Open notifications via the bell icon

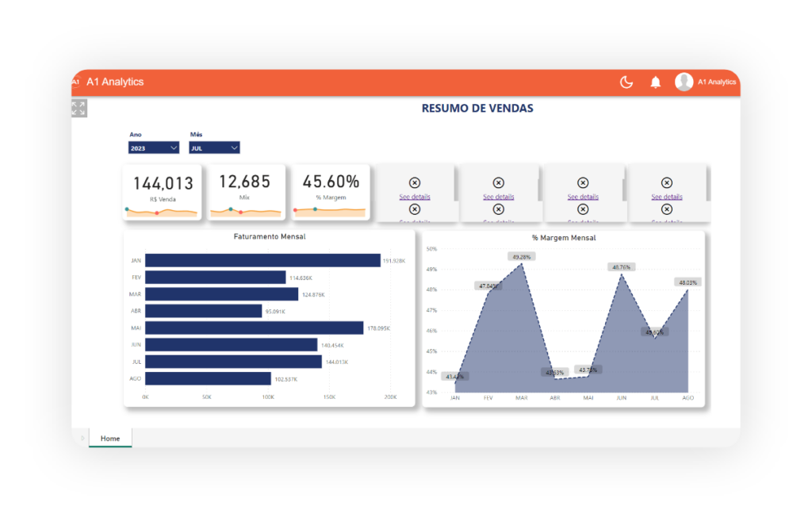click(656, 82)
